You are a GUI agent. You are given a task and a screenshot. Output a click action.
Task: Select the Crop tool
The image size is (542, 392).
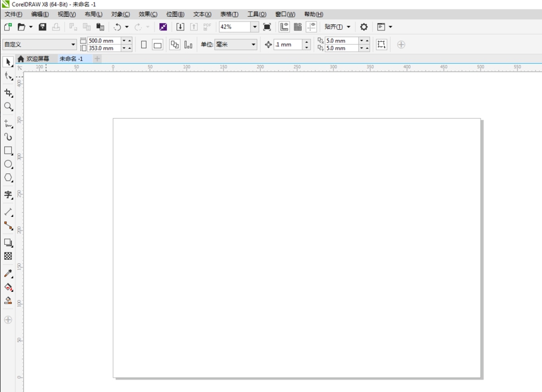coord(8,93)
